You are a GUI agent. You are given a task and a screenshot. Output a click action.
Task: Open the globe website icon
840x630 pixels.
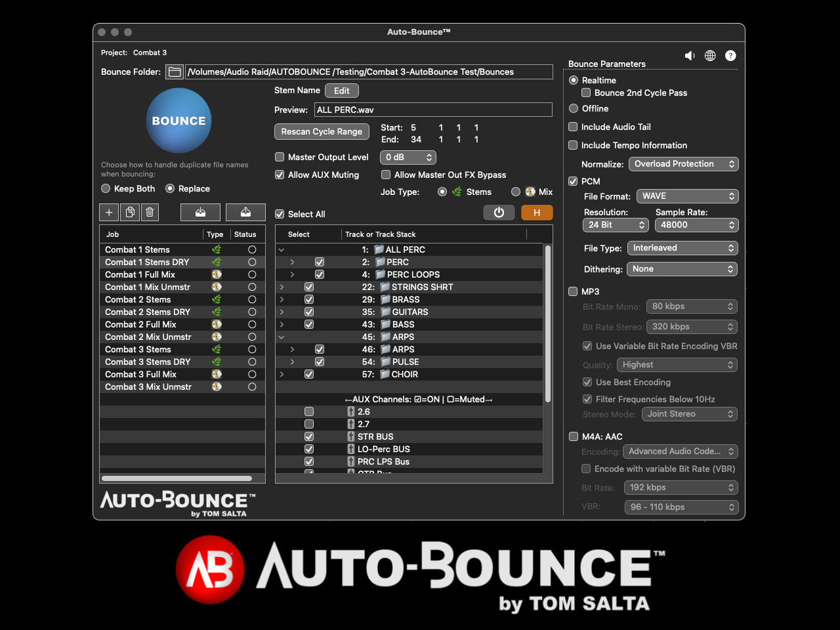(710, 56)
